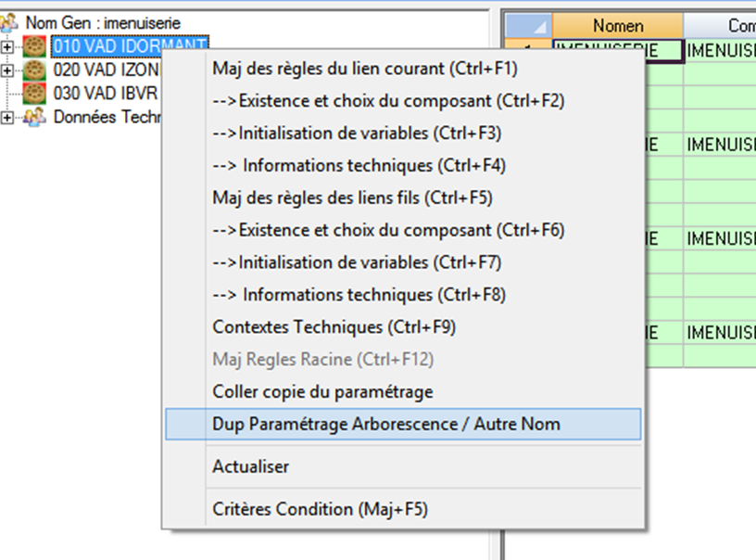The image size is (756, 560).
Task: Click the first IMENUISERIE cell under Nomen
Action: tap(618, 52)
